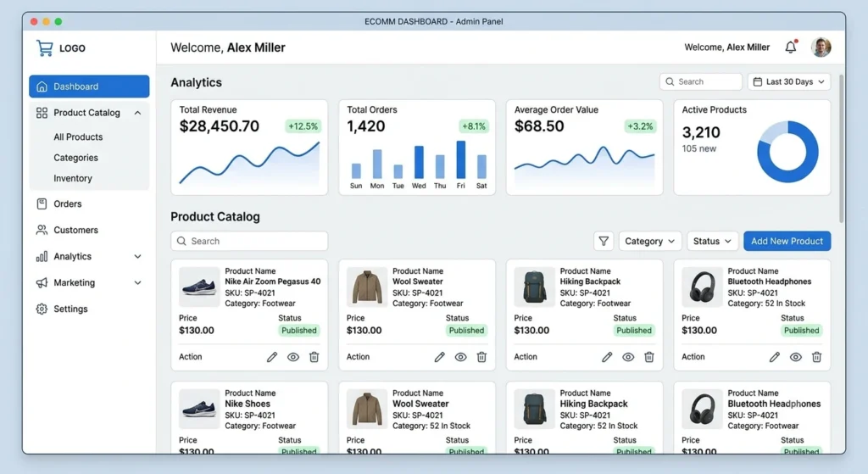The height and width of the screenshot is (474, 868).
Task: Click the "105 new" text
Action: [699, 148]
